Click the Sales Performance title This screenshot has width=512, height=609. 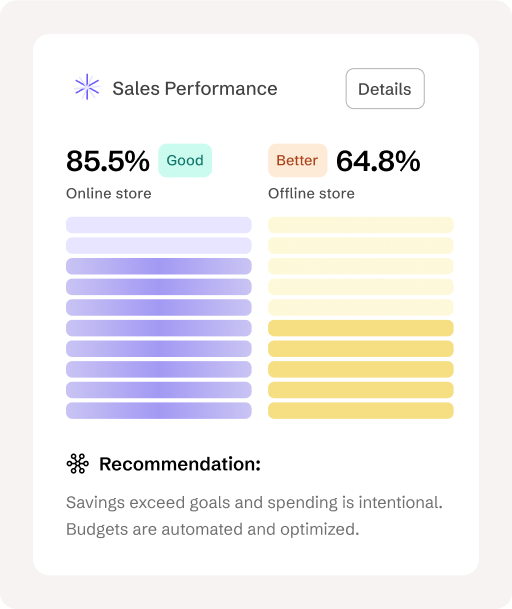[195, 89]
